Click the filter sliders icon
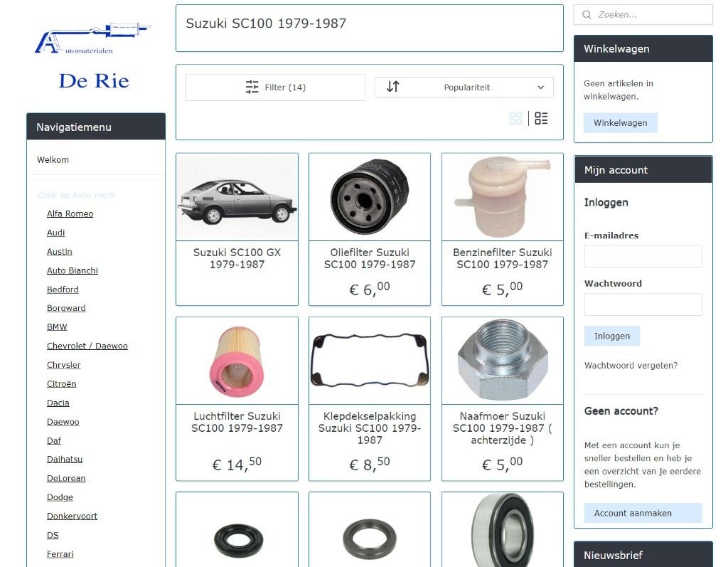This screenshot has width=728, height=567. [252, 87]
